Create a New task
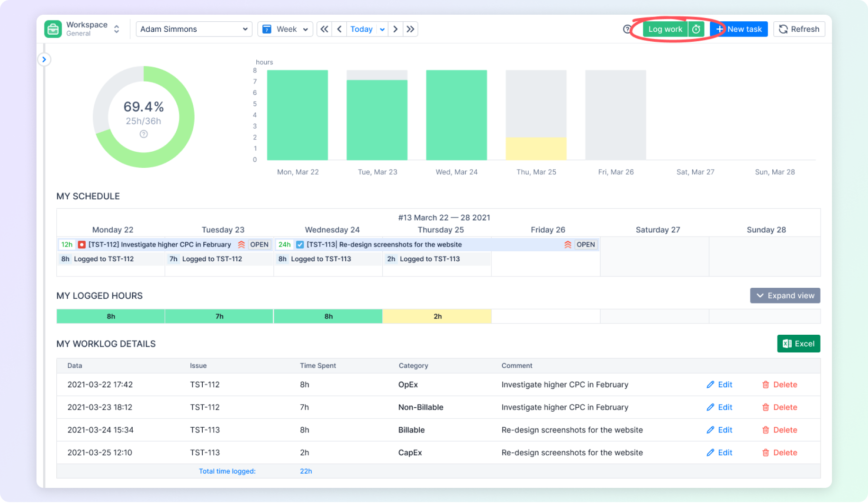This screenshot has height=504, width=868. pyautogui.click(x=739, y=29)
